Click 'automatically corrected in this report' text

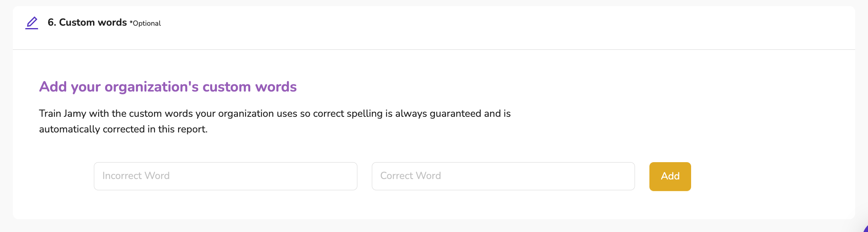coord(123,129)
